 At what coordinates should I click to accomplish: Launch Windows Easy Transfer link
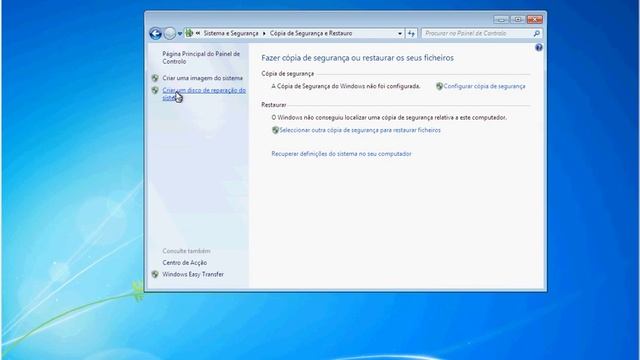[x=193, y=274]
